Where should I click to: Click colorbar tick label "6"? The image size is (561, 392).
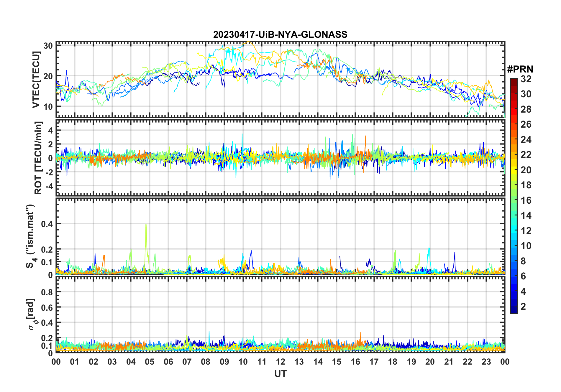pyautogui.click(x=523, y=276)
